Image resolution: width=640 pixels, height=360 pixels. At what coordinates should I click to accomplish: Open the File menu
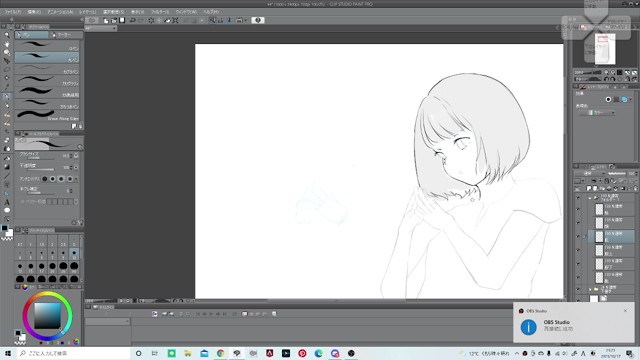13,12
